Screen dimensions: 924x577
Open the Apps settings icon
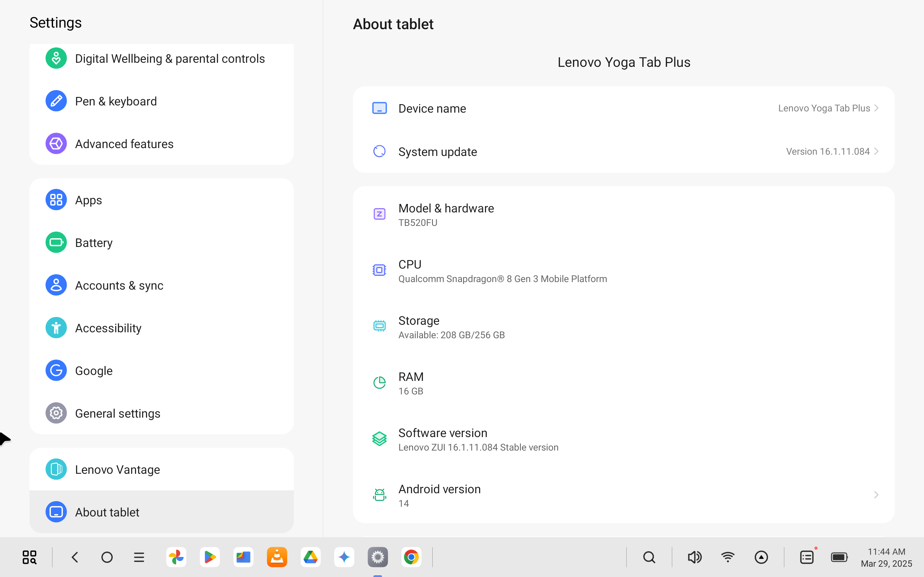56,200
